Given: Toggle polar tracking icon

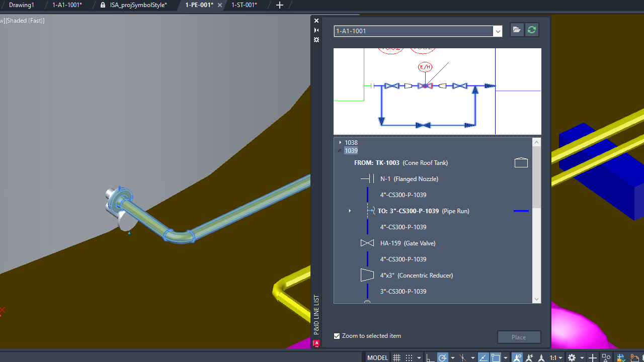Looking at the screenshot, I should coord(443,357).
